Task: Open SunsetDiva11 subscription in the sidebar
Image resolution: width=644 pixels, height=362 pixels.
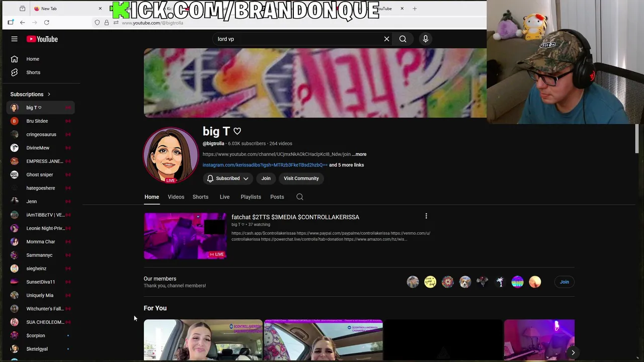Action: 40,282
